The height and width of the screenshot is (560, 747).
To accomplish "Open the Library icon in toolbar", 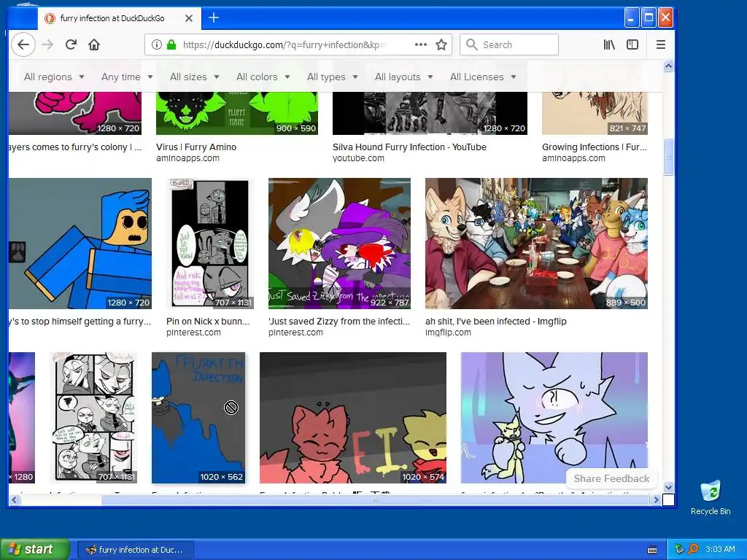I will pyautogui.click(x=609, y=44).
